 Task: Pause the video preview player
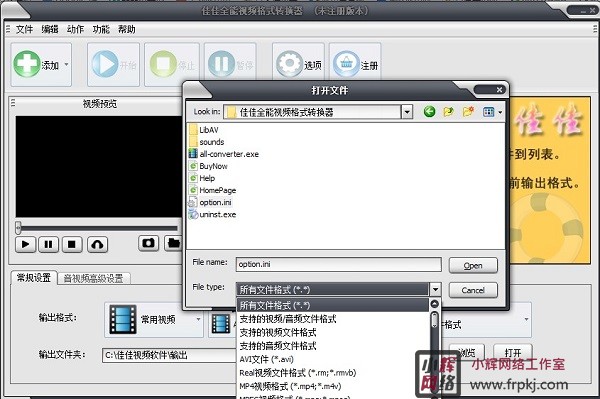click(48, 244)
